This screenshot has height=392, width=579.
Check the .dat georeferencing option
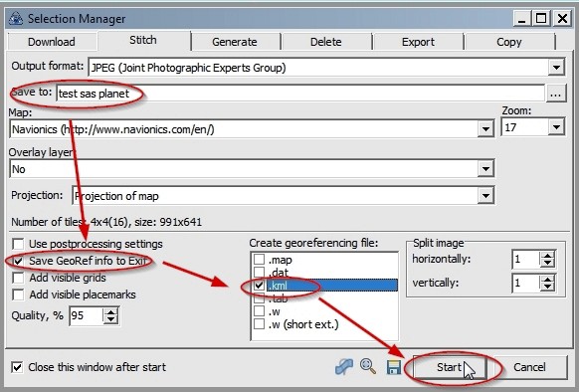pyautogui.click(x=260, y=273)
